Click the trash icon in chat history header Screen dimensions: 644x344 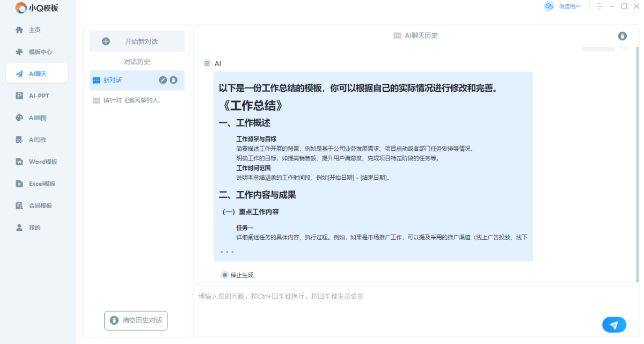click(x=622, y=36)
